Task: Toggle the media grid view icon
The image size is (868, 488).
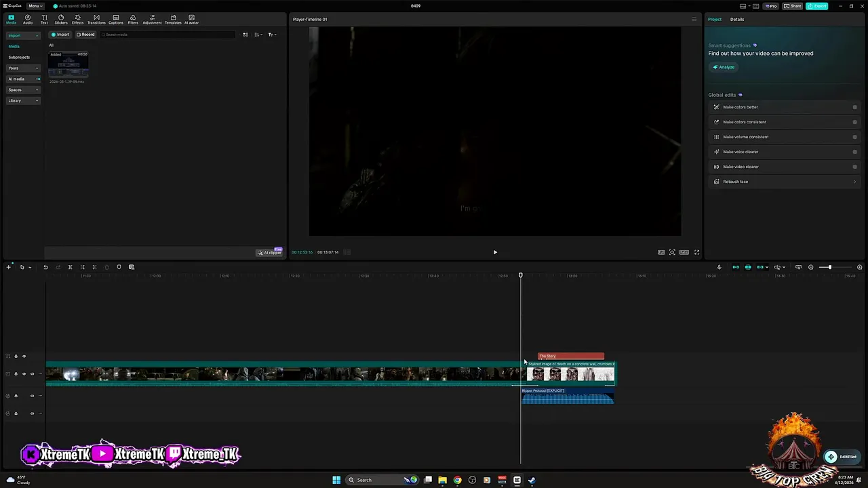Action: [245, 35]
